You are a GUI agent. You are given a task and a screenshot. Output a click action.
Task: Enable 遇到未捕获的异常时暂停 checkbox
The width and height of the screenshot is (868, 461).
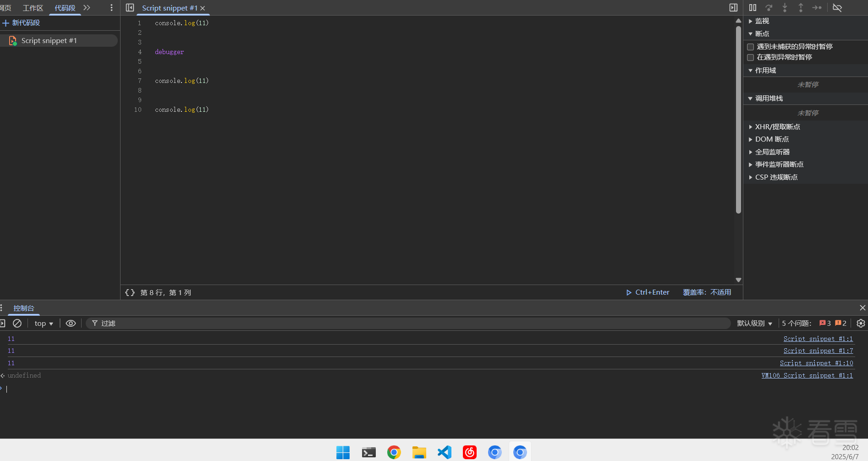[x=751, y=47]
